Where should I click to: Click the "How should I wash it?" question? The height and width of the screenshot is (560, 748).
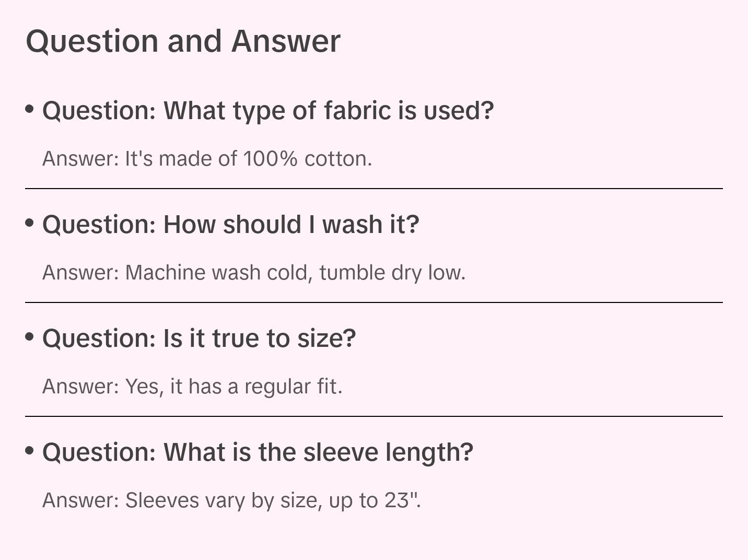tap(230, 225)
